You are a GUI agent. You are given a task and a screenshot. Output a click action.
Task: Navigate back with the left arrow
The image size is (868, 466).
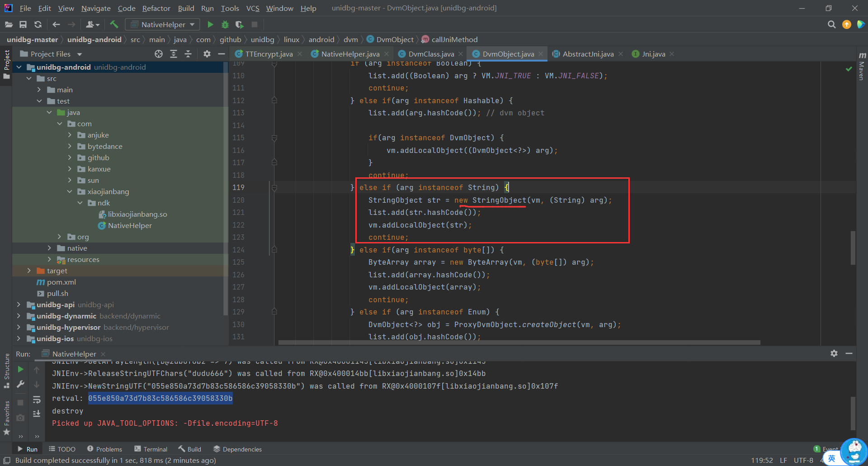(56, 24)
